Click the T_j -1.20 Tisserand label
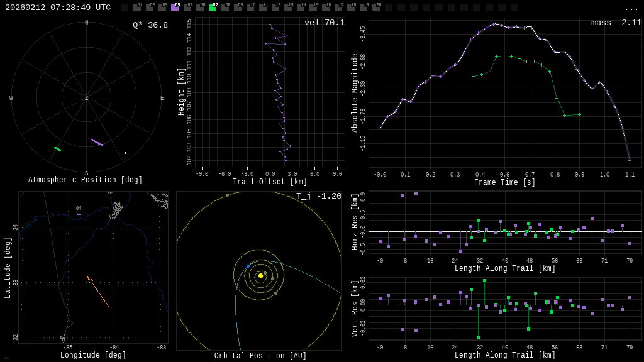 pyautogui.click(x=318, y=196)
